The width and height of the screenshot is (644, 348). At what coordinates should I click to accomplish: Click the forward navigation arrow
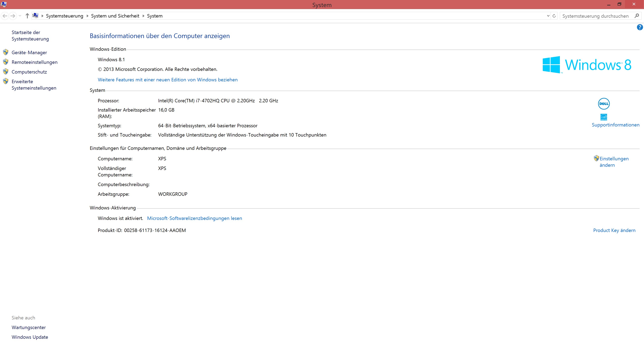coord(13,16)
